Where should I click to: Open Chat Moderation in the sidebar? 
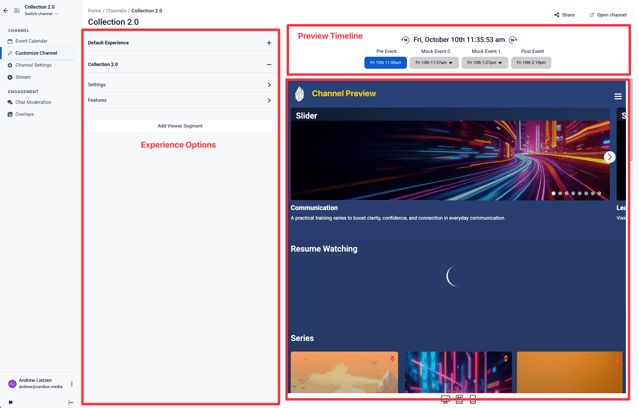point(33,102)
